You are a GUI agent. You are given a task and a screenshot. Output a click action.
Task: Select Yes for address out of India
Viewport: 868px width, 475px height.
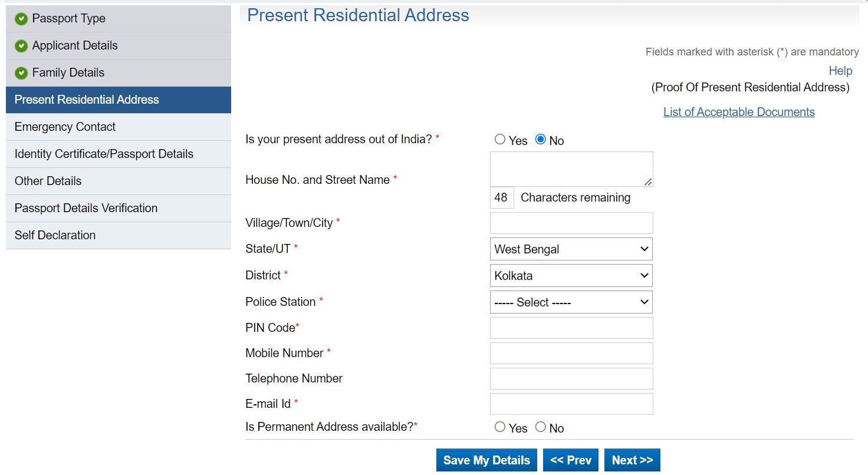tap(500, 140)
